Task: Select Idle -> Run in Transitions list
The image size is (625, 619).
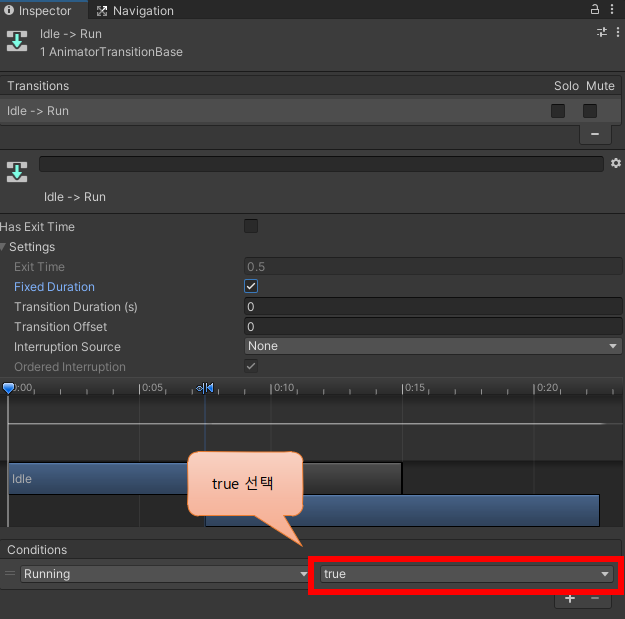Action: 311,111
